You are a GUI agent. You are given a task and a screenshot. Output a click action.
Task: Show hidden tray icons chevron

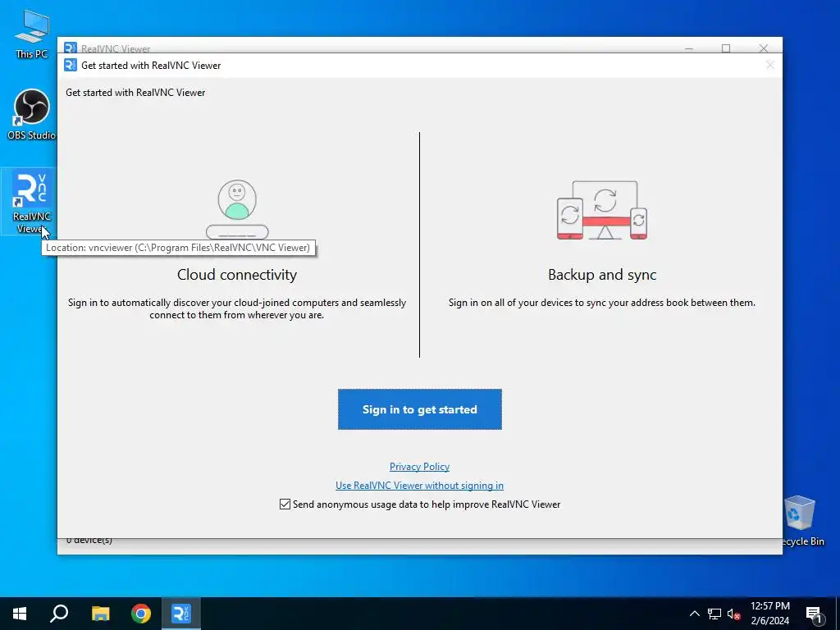point(694,614)
